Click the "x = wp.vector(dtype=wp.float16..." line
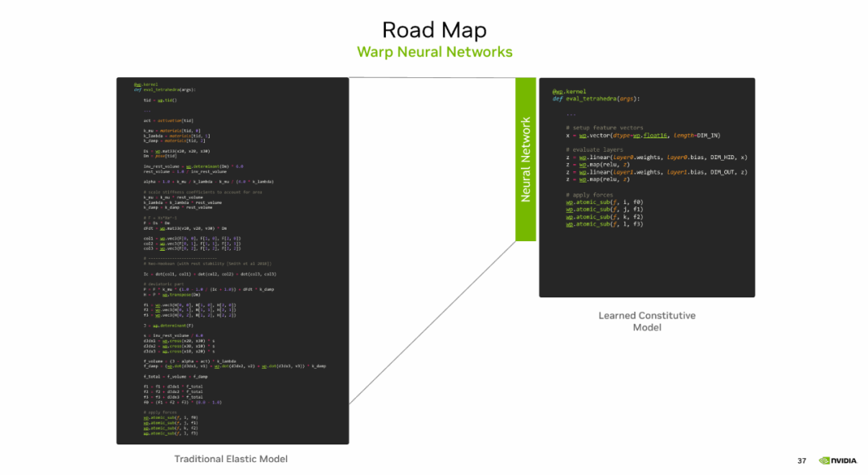868x475 pixels. 643,135
